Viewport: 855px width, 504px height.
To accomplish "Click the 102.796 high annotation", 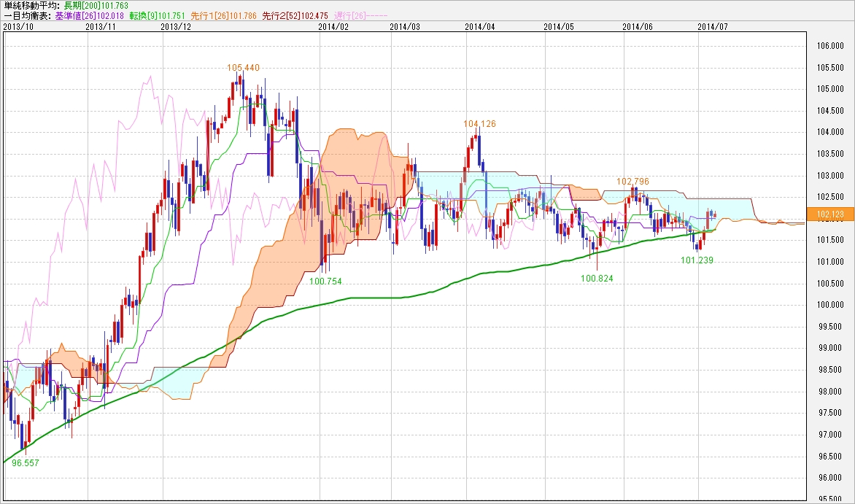I will point(632,181).
